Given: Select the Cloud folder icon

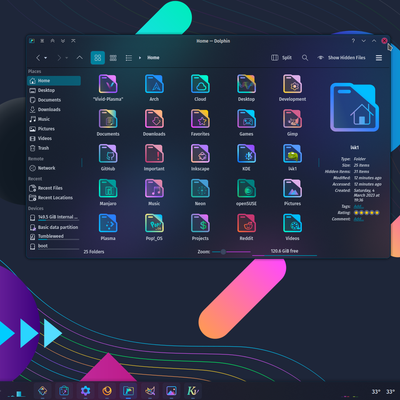Looking at the screenshot, I should [x=200, y=84].
